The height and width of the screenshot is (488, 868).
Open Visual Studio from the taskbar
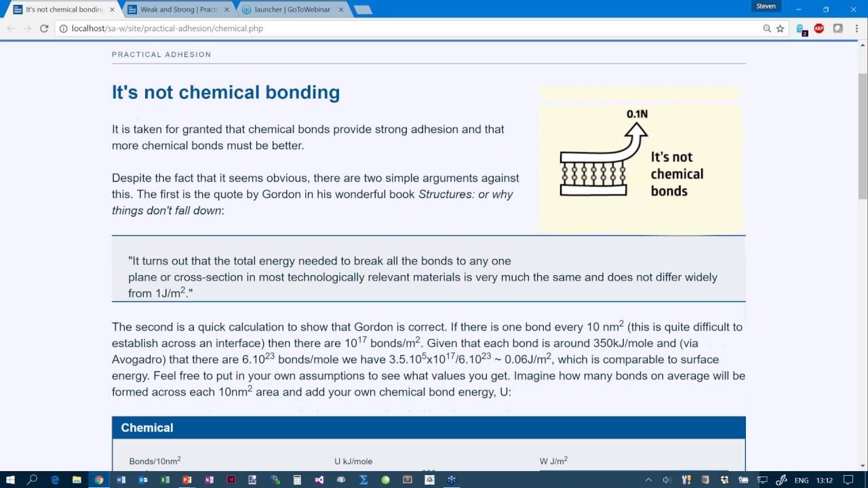click(319, 480)
